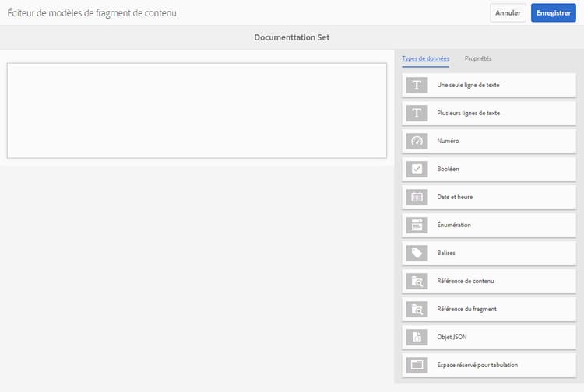Select the Booléen checkmark icon
Image resolution: width=584 pixels, height=392 pixels.
(x=417, y=170)
